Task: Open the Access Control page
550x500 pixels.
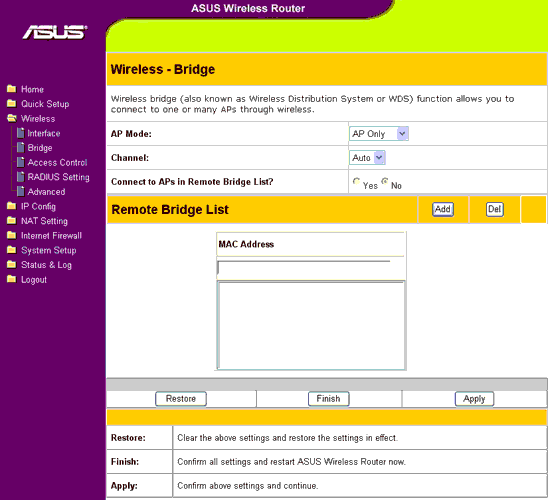Action: point(58,163)
